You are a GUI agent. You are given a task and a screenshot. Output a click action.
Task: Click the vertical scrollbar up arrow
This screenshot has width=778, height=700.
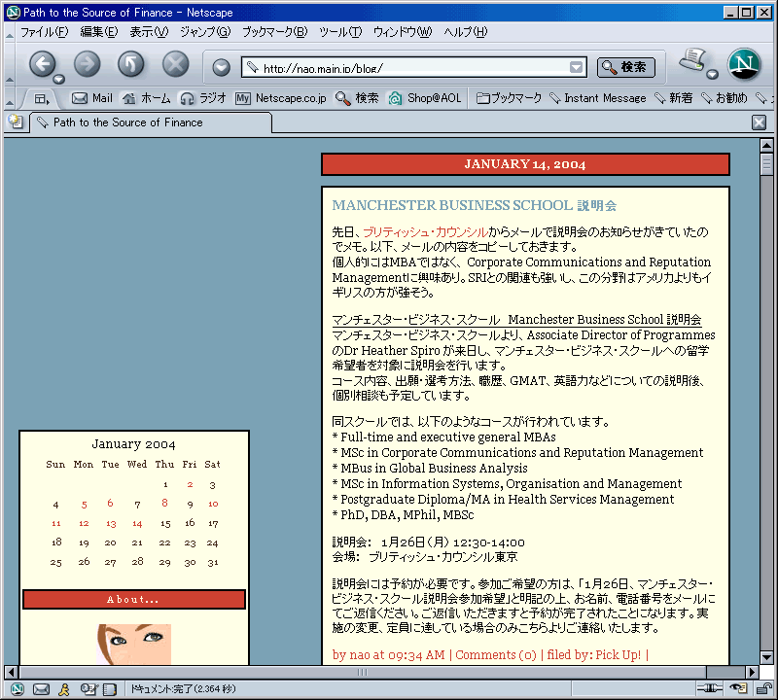click(x=766, y=146)
